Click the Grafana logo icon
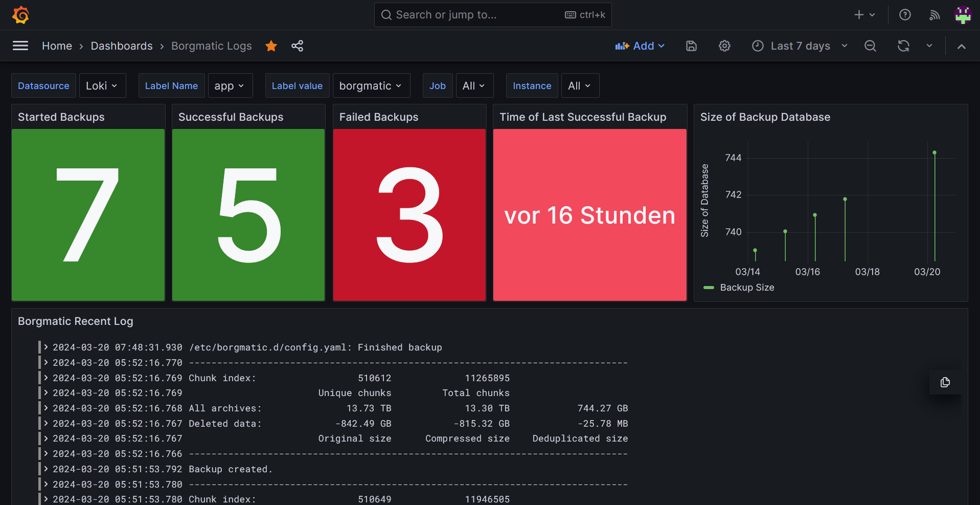 (x=20, y=15)
